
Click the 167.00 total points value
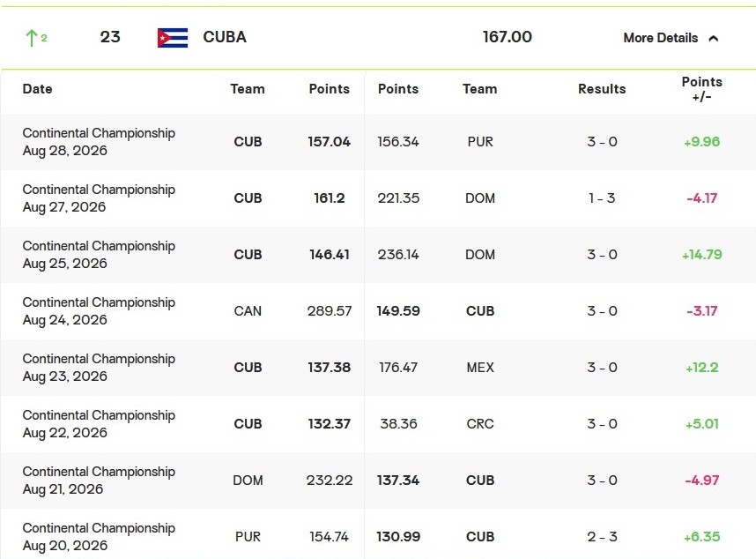(508, 37)
